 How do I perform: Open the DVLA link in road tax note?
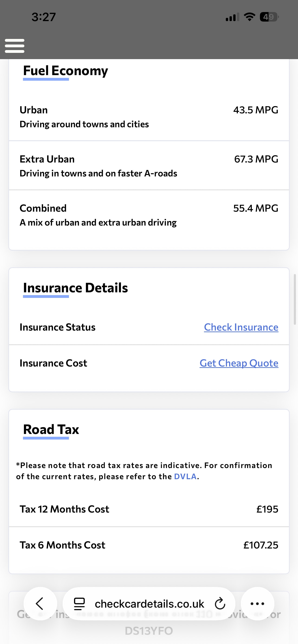[x=185, y=476]
